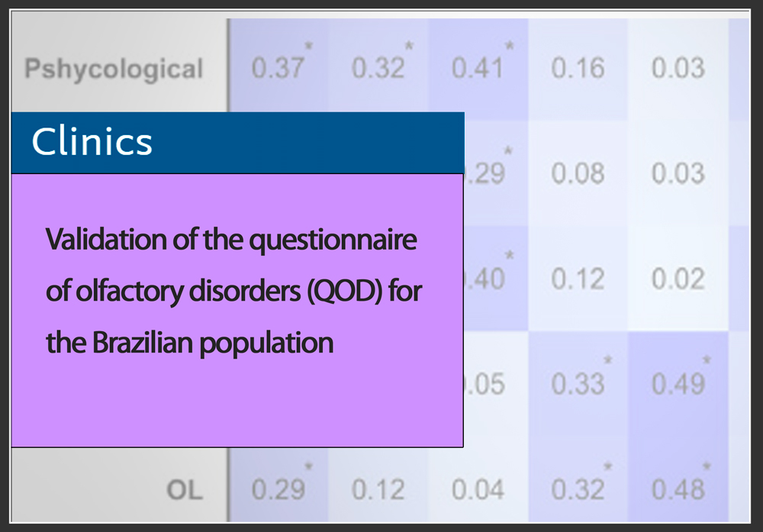Click the 0.33 table cell
The image size is (763, 532).
[x=578, y=384]
